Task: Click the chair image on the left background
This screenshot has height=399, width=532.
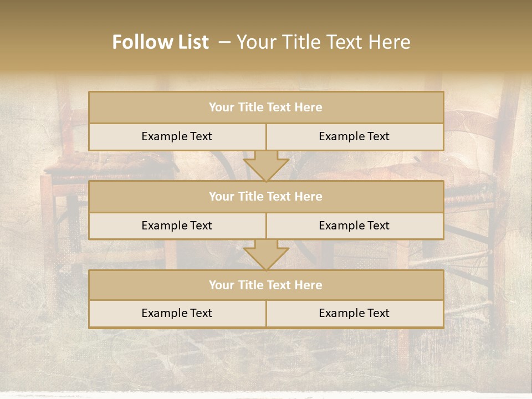Action: 64,203
